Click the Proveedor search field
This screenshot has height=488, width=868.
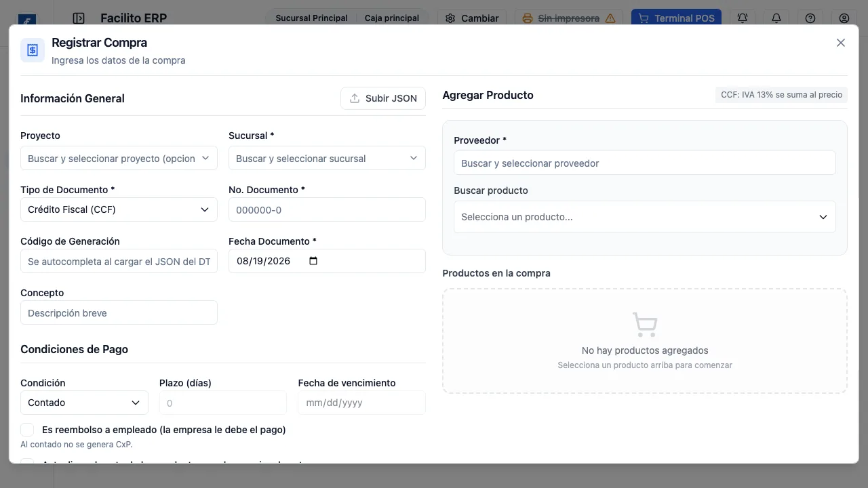[644, 163]
